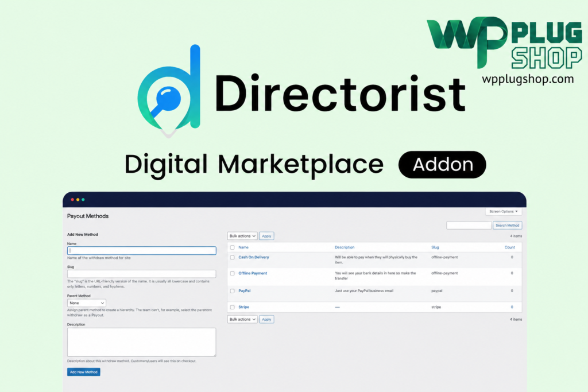Click the bottom Apply button

point(266,319)
